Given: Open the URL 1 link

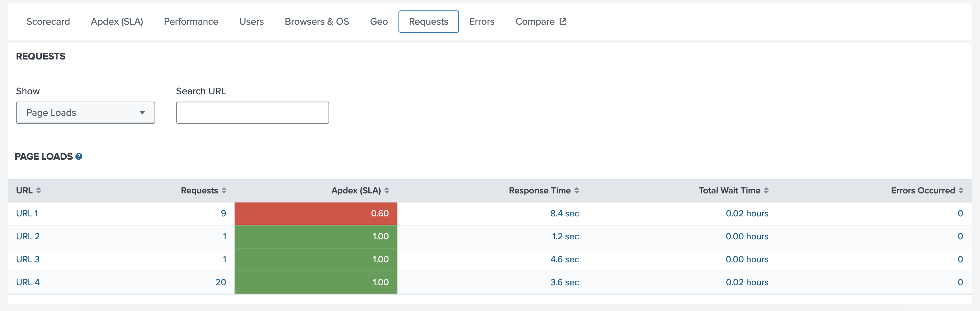Looking at the screenshot, I should [x=27, y=214].
